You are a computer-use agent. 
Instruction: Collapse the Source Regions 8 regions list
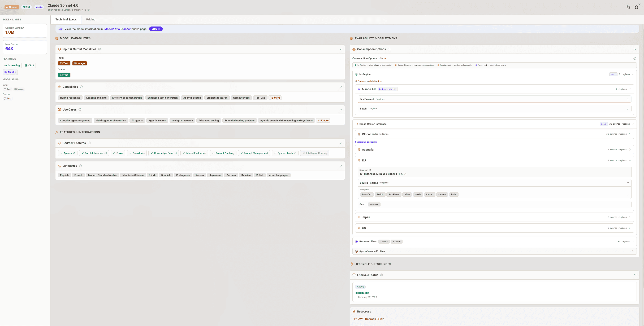click(628, 183)
